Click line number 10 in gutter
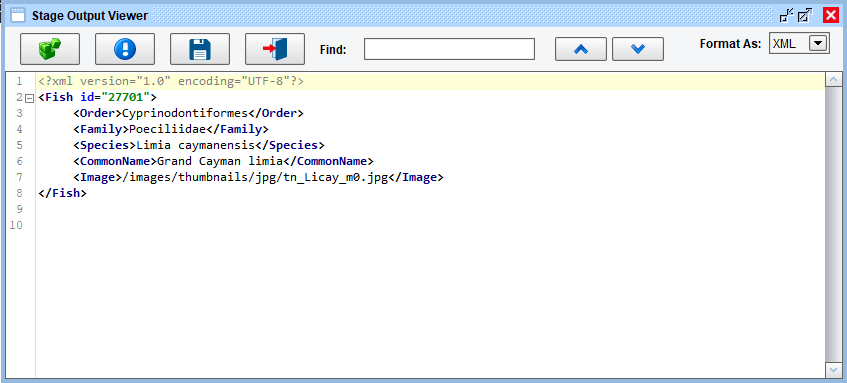 pos(16,225)
